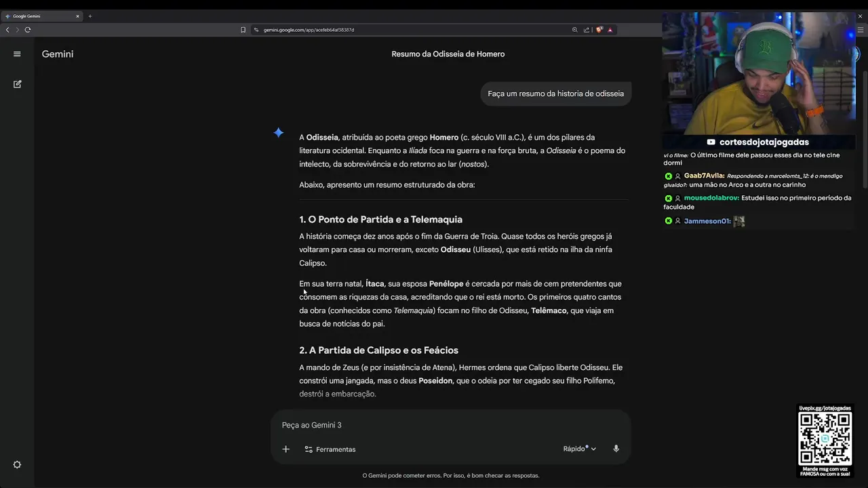Screen dimensions: 868x488
Task: Open the Gemini main menu hamburger
Action: click(x=17, y=54)
